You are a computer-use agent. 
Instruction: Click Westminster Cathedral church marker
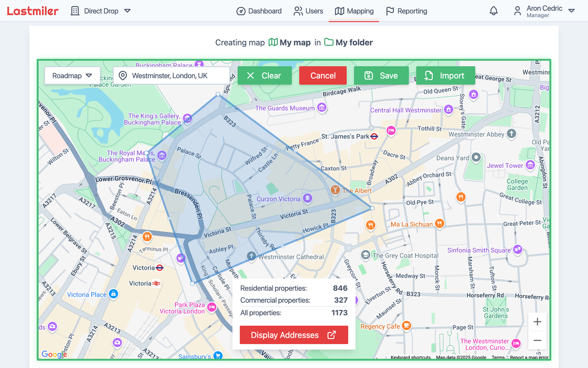[251, 256]
